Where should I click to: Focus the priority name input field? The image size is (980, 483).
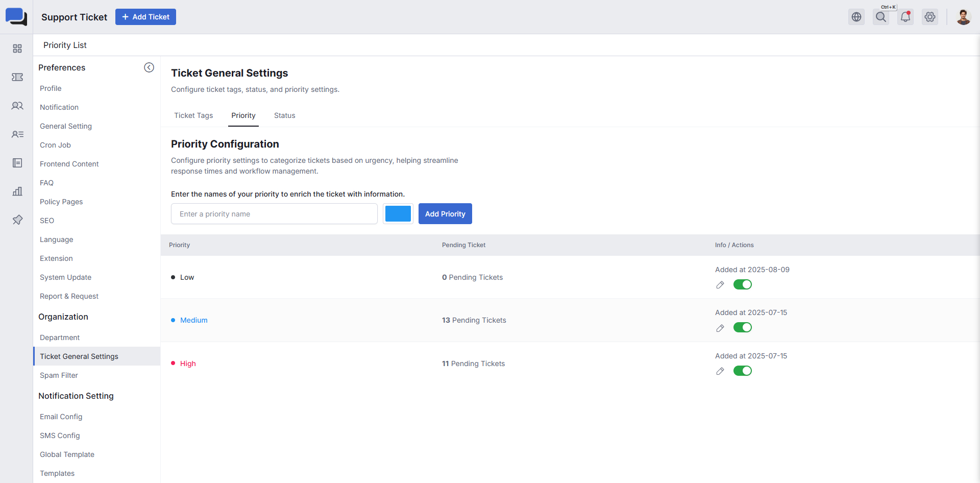click(x=274, y=214)
